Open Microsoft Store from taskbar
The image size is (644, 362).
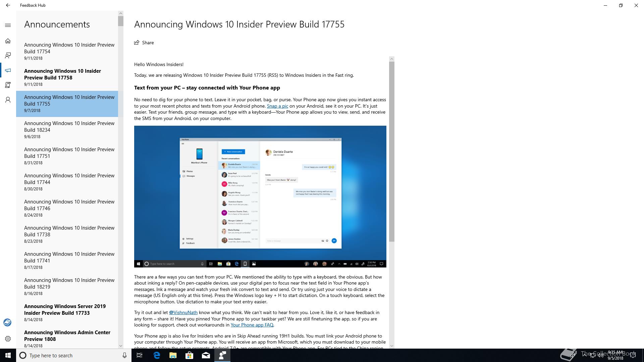pyautogui.click(x=189, y=355)
